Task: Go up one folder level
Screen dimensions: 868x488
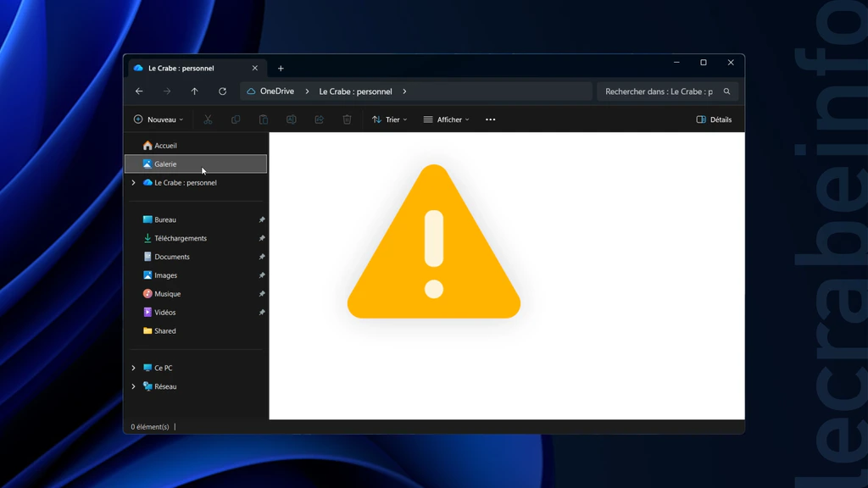Action: [194, 91]
